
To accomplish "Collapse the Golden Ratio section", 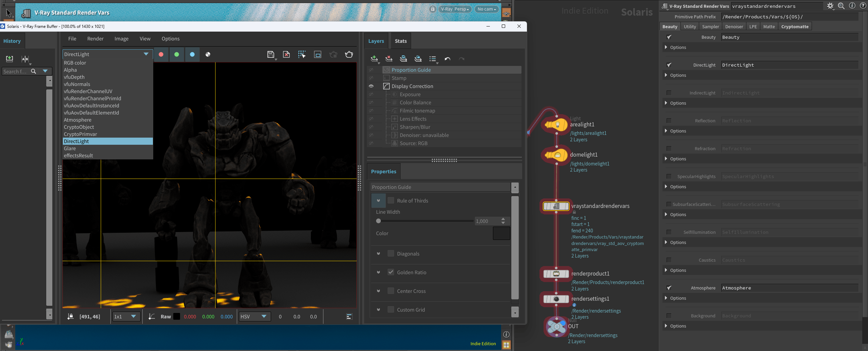I will pos(378,272).
